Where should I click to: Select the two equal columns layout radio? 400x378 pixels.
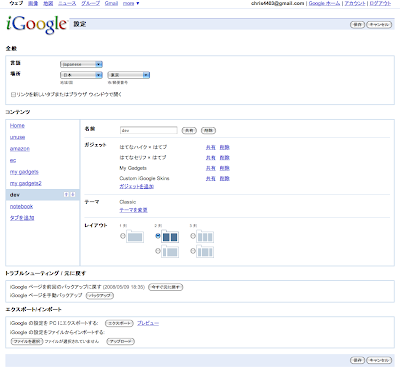pyautogui.click(x=158, y=236)
